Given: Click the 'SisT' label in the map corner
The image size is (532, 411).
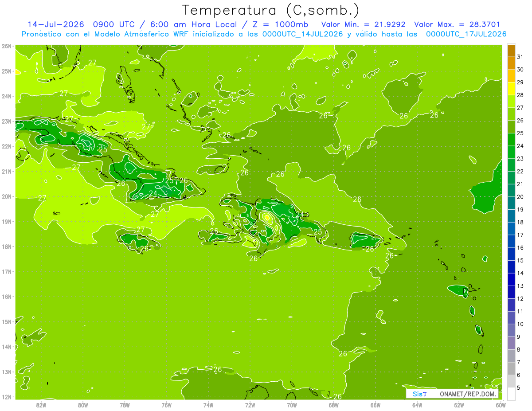Looking at the screenshot, I should coord(419,394).
